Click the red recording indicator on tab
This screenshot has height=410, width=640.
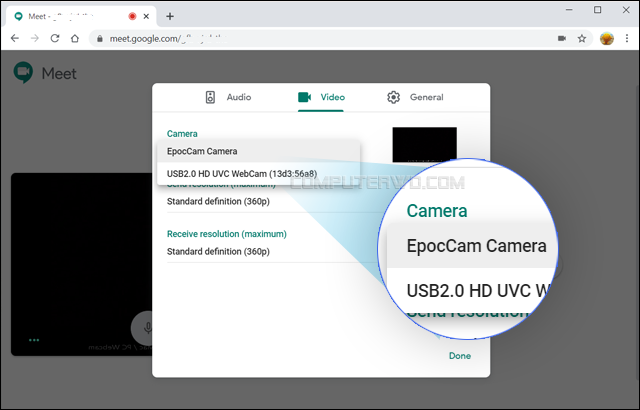[x=132, y=16]
